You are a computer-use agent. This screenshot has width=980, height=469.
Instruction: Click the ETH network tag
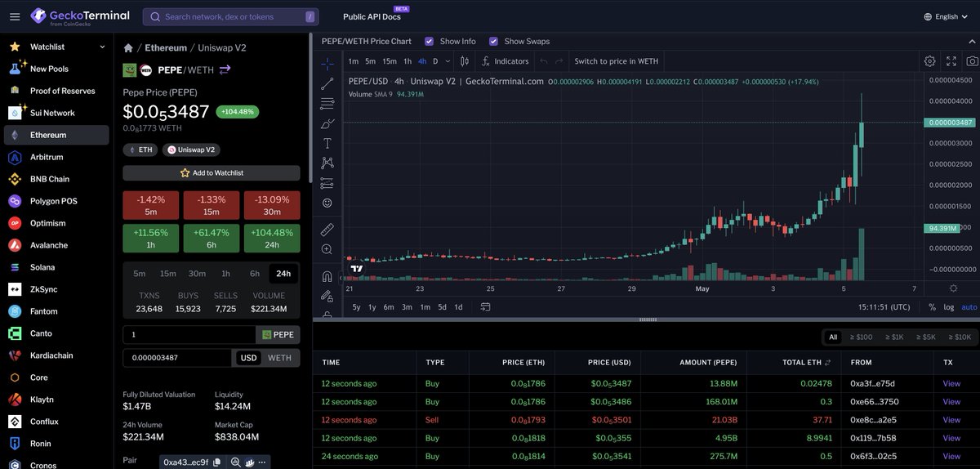140,150
